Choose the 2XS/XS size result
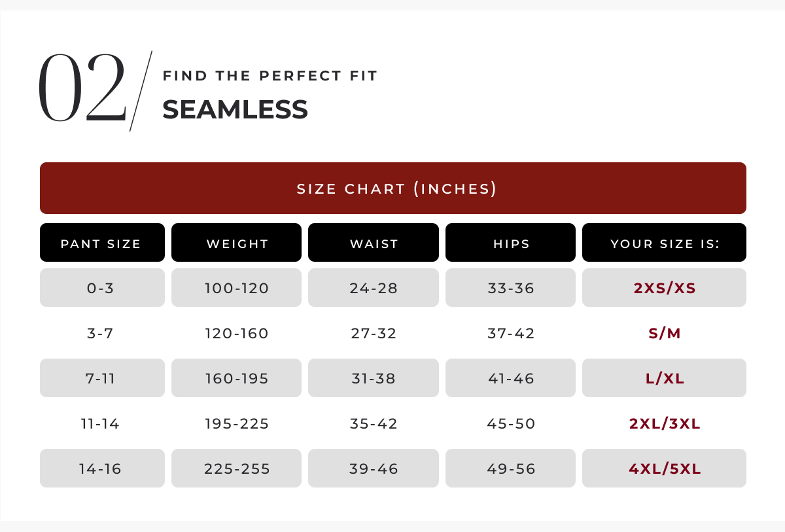785x532 pixels. click(x=664, y=288)
